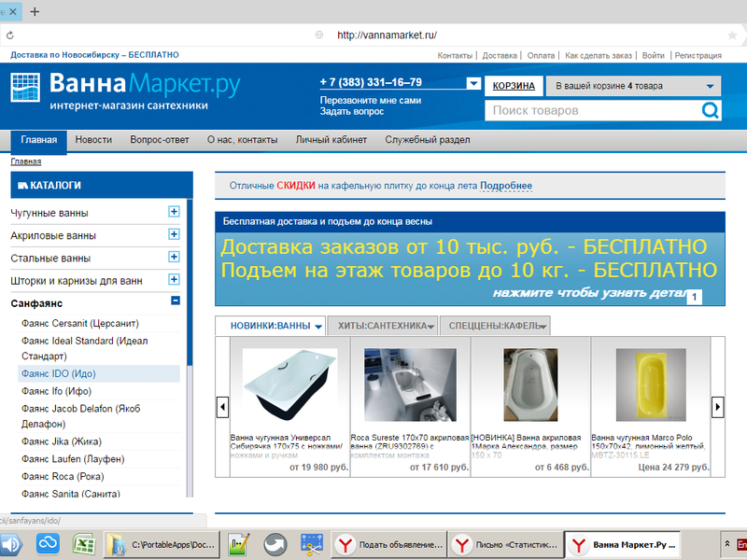Image resolution: width=747 pixels, height=560 pixels.
Task: Open the snipping scissors taskbar icon
Action: 312,544
